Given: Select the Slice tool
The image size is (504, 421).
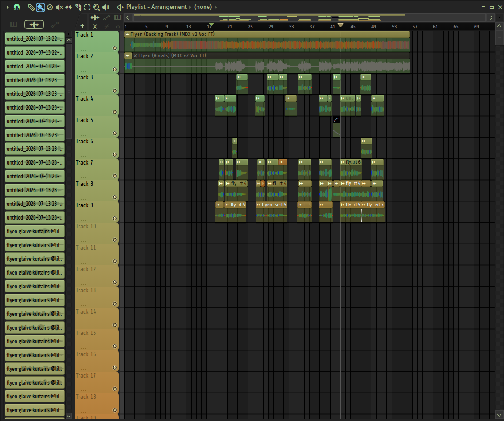Looking at the screenshot, I should (78, 7).
